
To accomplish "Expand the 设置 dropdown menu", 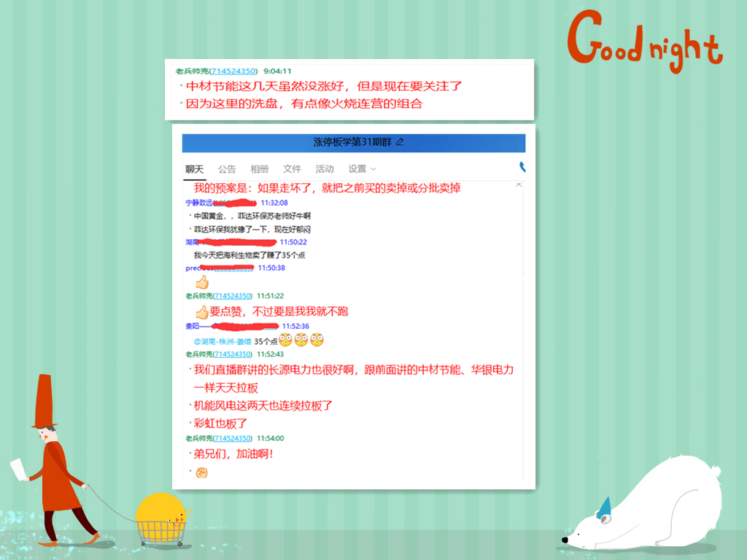I will [362, 169].
